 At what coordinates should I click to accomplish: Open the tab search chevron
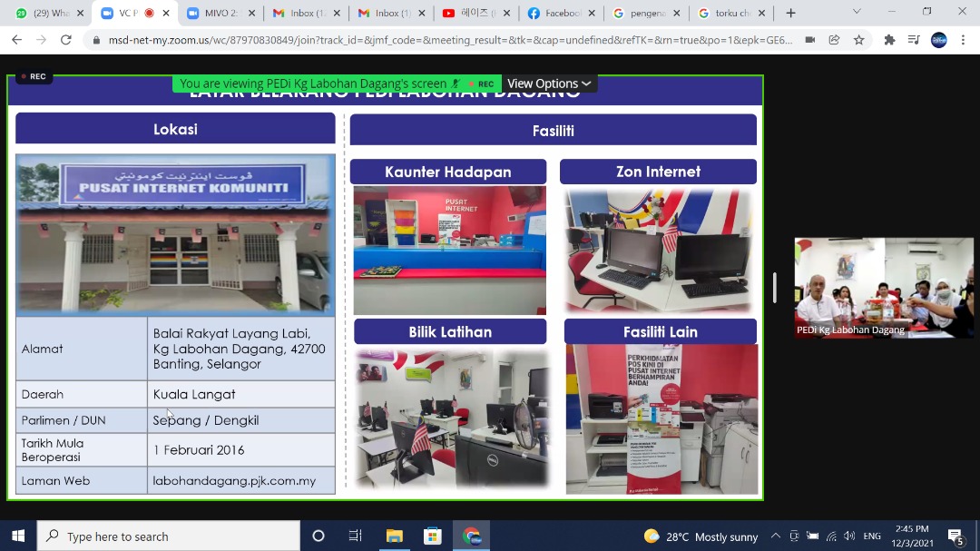tap(857, 13)
